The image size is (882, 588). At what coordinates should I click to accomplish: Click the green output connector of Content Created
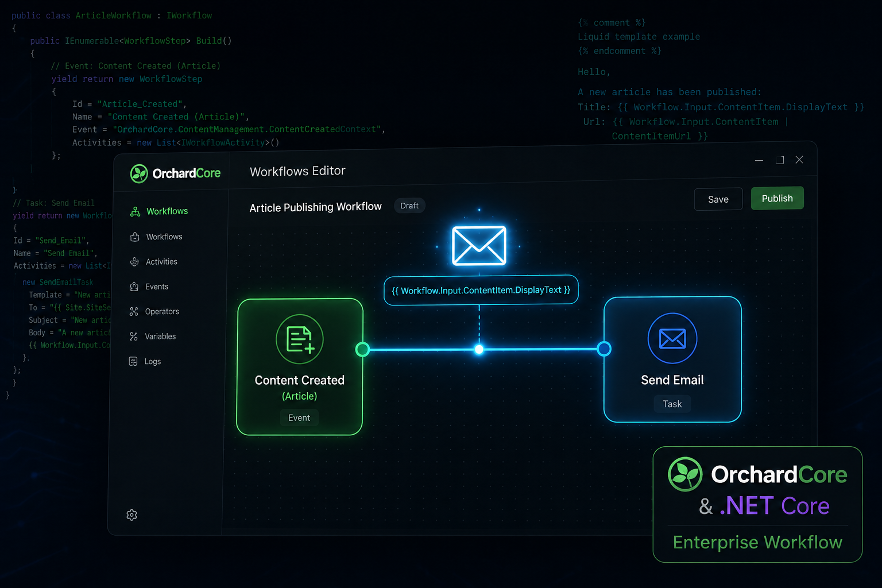point(362,349)
